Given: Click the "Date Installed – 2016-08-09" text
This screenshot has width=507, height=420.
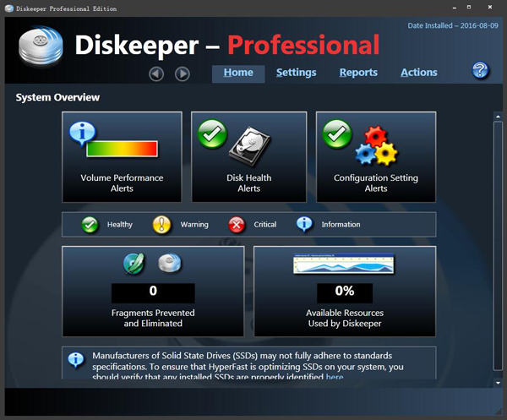Looking at the screenshot, I should click(x=453, y=25).
